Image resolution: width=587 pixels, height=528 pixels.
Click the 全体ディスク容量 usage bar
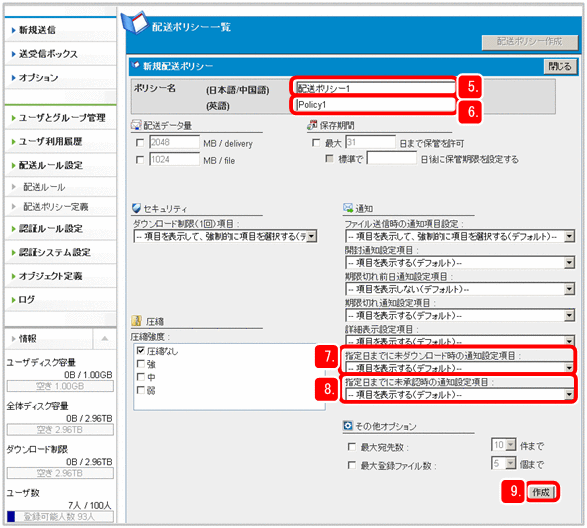[x=60, y=430]
